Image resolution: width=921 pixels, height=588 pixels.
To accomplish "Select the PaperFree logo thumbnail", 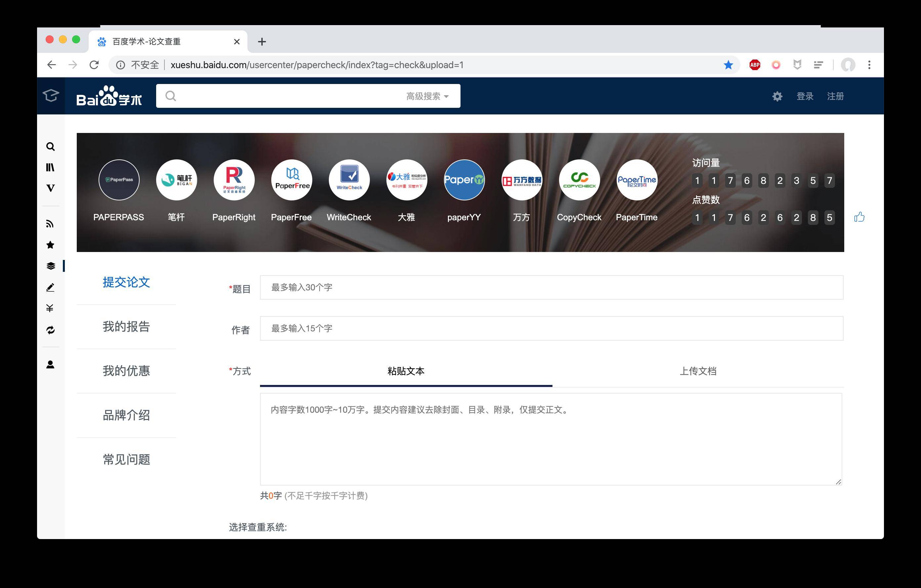I will click(292, 180).
